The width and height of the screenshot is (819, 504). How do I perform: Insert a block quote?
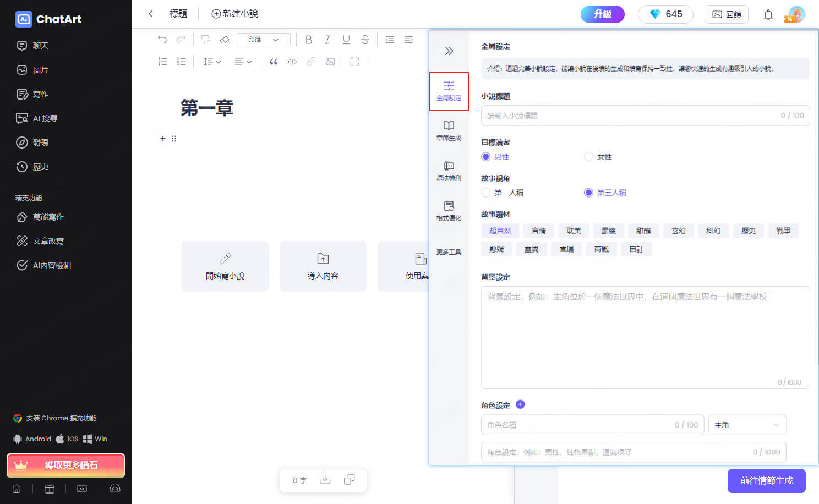pos(274,62)
